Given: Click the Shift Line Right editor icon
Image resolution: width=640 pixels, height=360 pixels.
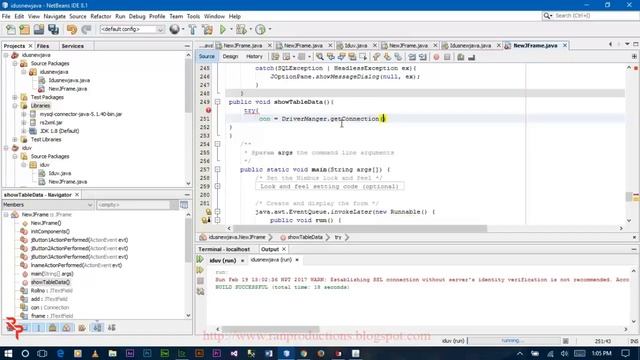Looking at the screenshot, I should tap(423, 57).
